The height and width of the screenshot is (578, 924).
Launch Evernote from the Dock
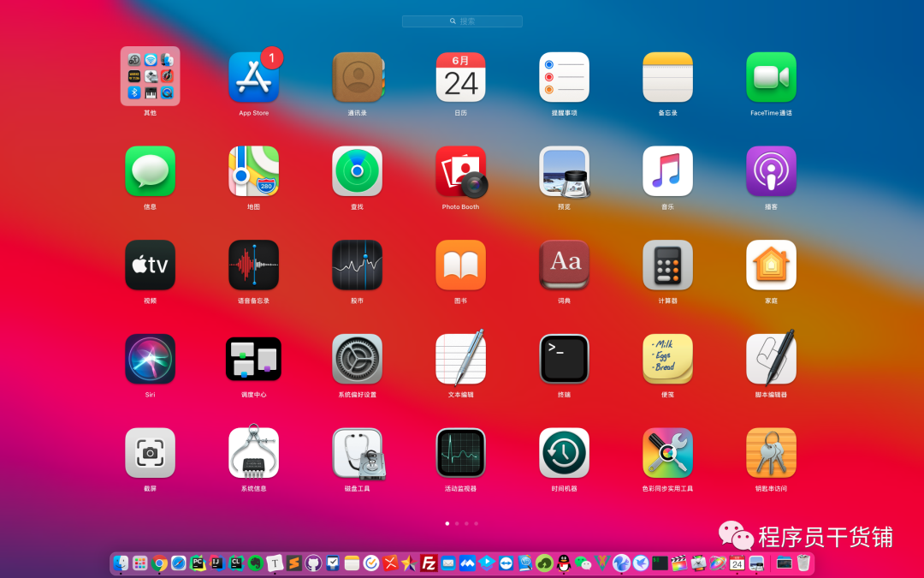255,563
